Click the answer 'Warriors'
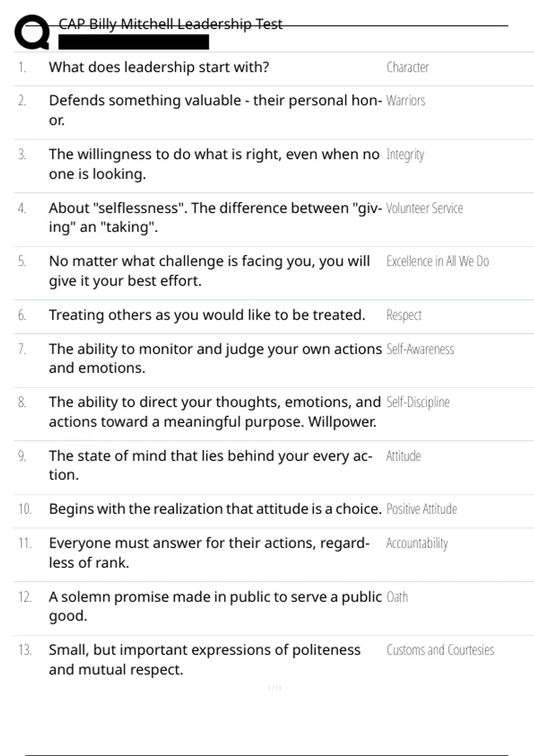534x756 pixels. tap(405, 101)
